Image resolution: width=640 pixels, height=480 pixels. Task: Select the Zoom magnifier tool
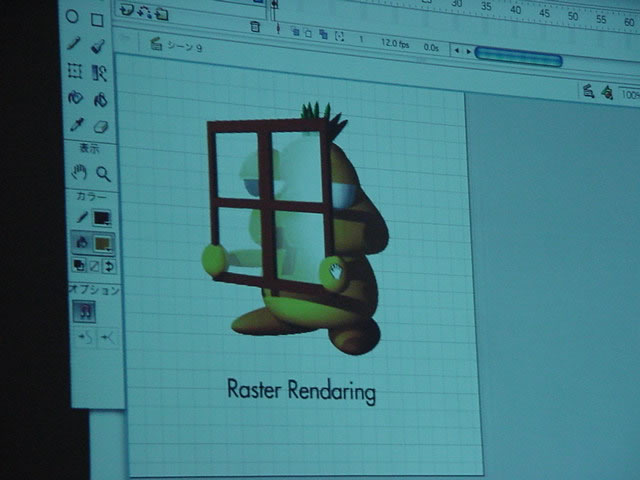coord(102,173)
